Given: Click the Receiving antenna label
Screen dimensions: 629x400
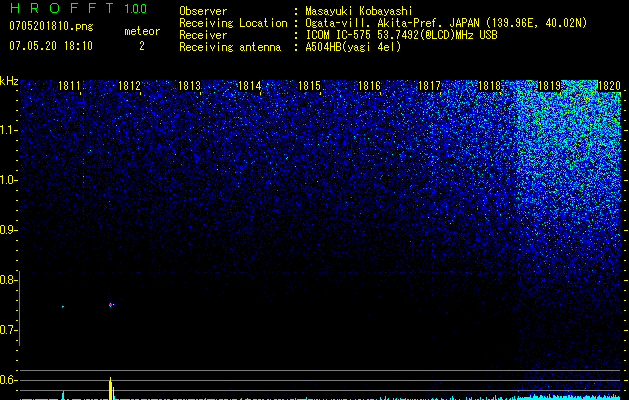Looking at the screenshot, I should pos(230,47).
